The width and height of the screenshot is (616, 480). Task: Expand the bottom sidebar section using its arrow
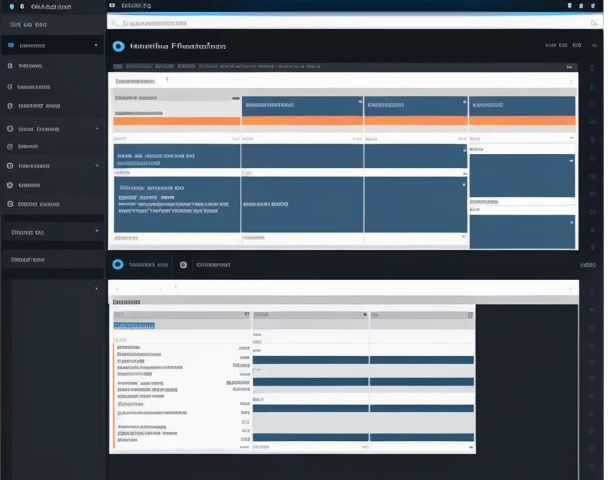pos(96,232)
